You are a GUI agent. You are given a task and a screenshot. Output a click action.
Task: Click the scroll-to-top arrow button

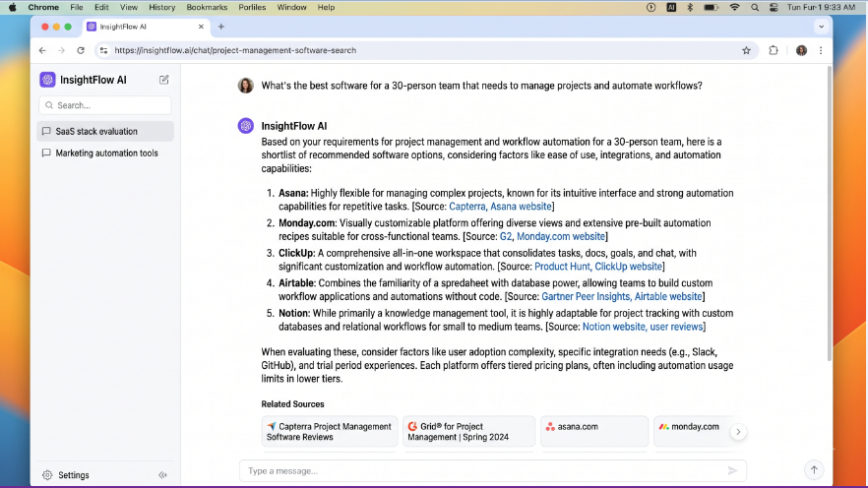click(814, 470)
